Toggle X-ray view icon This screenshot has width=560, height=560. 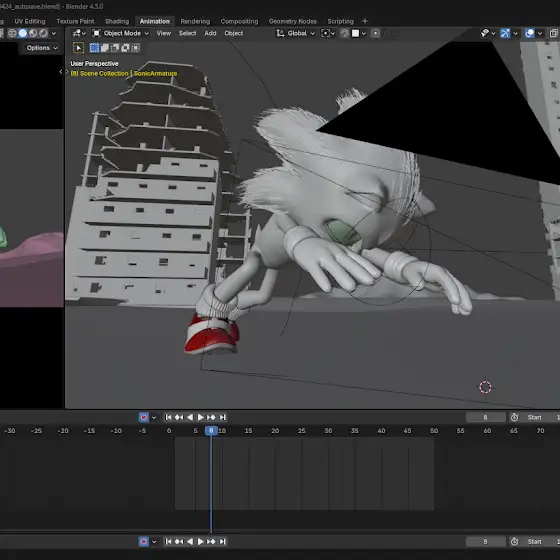554,33
